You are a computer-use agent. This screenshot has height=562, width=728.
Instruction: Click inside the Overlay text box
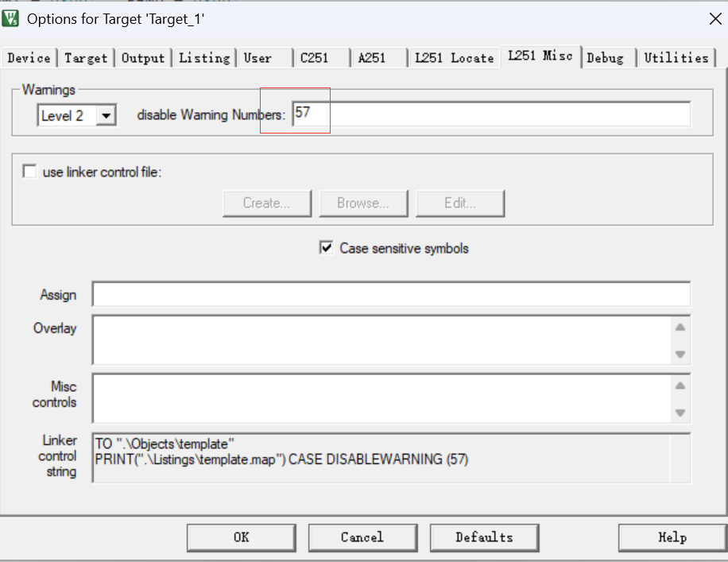tap(381, 340)
